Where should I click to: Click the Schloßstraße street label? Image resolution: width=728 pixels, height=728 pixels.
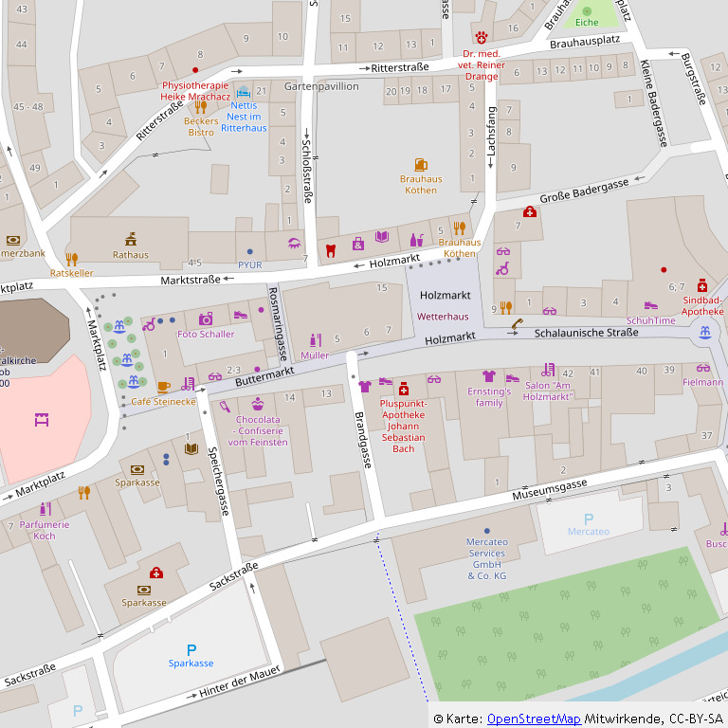pos(307,171)
